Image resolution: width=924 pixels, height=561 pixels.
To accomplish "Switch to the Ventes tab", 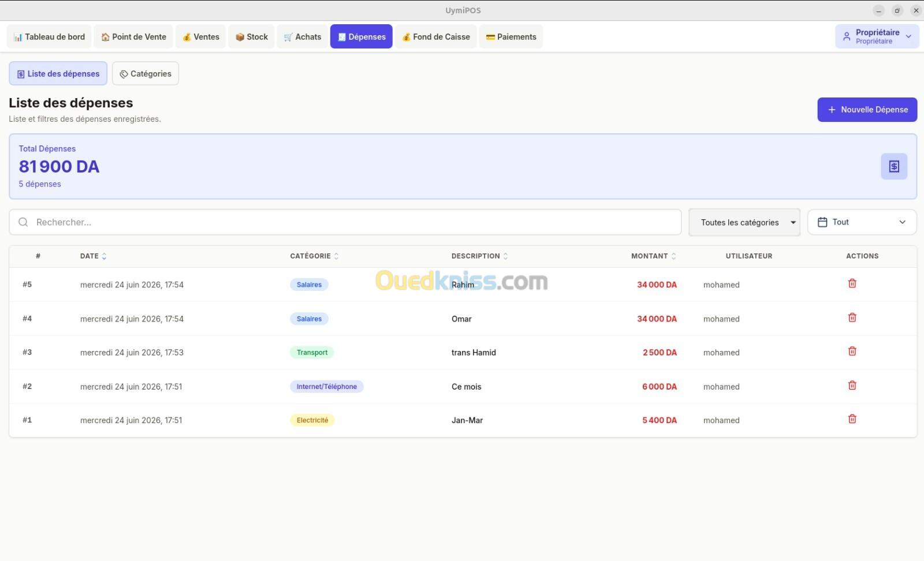I will coord(200,36).
